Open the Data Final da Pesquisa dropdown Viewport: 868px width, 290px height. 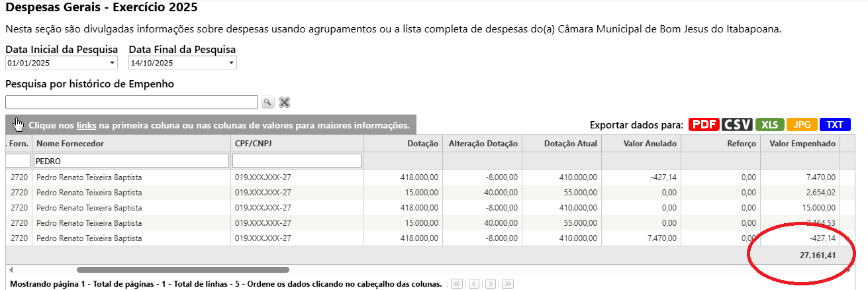[x=231, y=63]
